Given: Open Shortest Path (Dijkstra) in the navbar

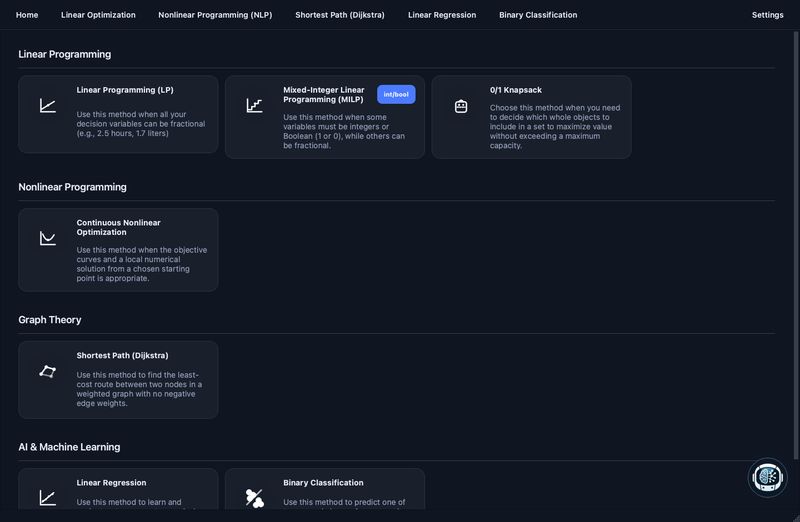Looking at the screenshot, I should 340,15.
